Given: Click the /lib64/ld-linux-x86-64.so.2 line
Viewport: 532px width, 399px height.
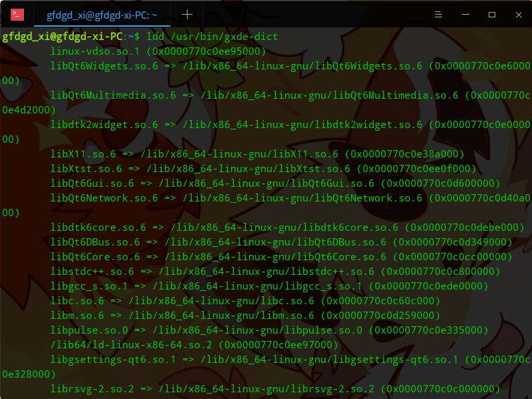Looking at the screenshot, I should point(194,345).
